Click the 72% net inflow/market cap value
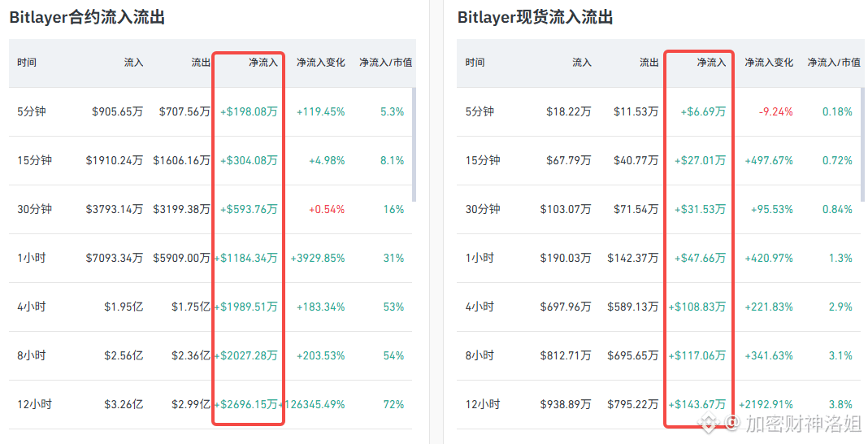 [393, 404]
